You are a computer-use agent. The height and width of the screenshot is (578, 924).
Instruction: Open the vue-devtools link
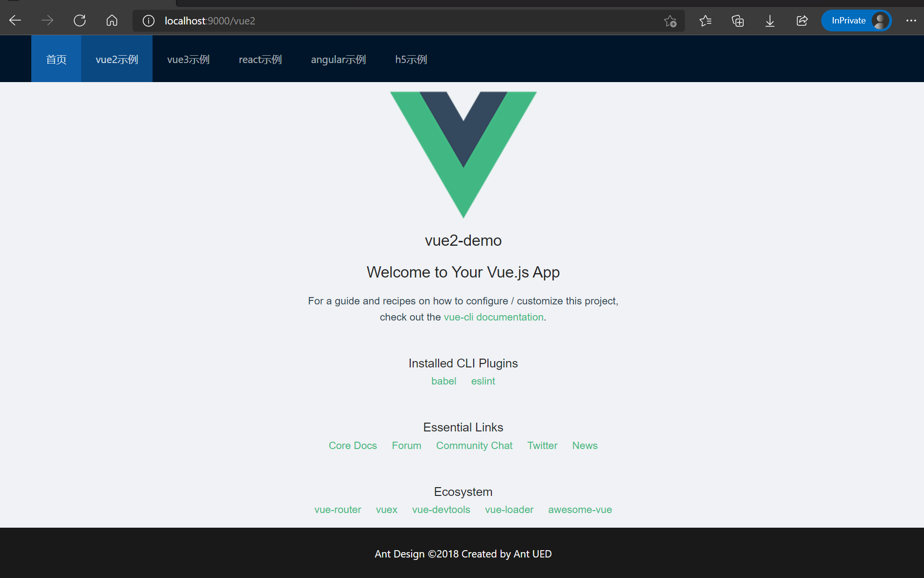441,510
